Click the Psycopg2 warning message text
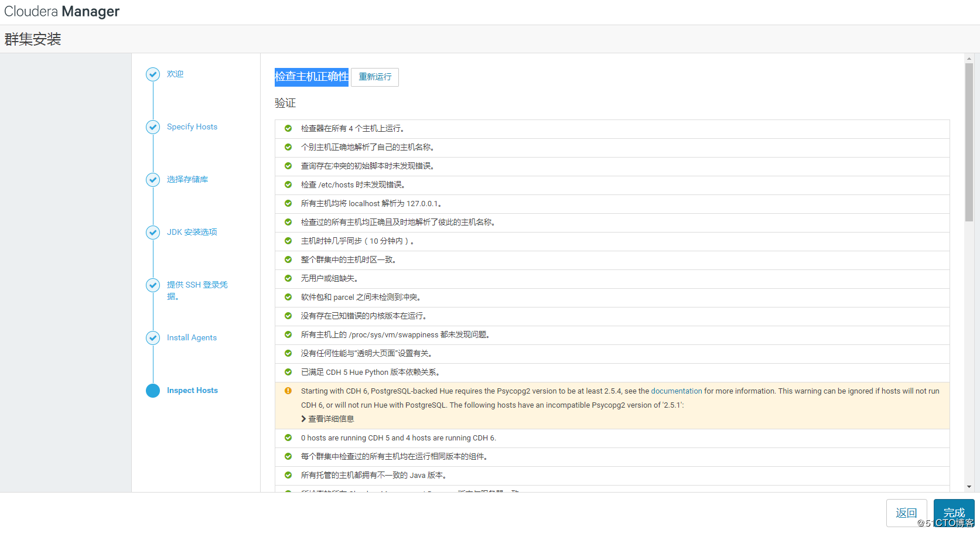980x533 pixels. tap(620, 398)
